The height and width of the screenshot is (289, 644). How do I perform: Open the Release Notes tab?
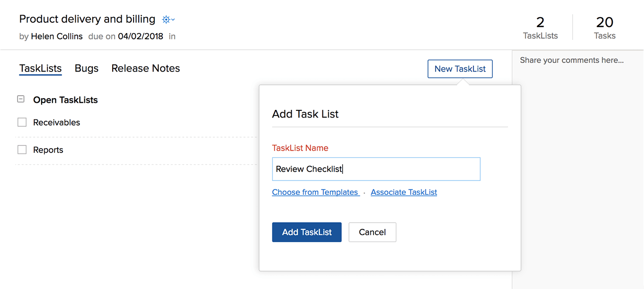pos(146,68)
